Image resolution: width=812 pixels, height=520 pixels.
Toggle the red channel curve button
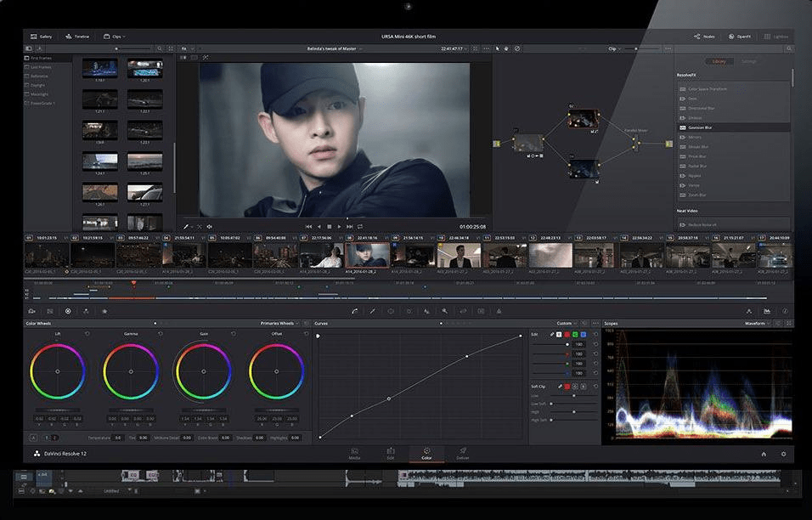[567, 335]
